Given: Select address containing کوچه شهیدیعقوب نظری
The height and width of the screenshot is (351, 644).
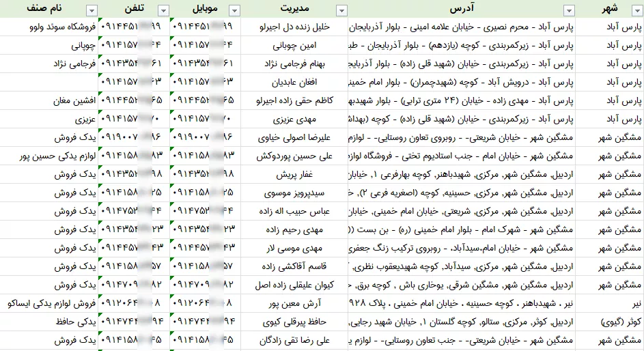Looking at the screenshot, I should (x=462, y=267).
